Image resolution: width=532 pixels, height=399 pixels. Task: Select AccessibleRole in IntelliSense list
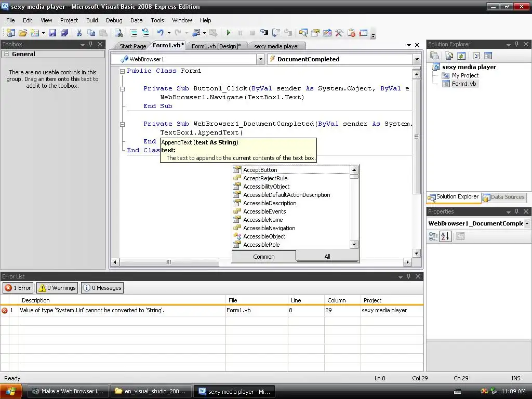(x=291, y=245)
